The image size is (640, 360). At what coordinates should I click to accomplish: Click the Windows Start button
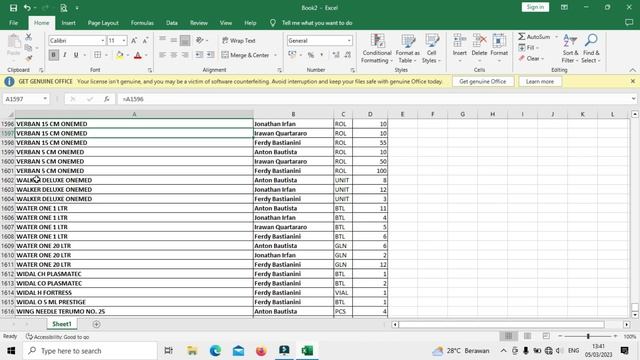(x=11, y=351)
